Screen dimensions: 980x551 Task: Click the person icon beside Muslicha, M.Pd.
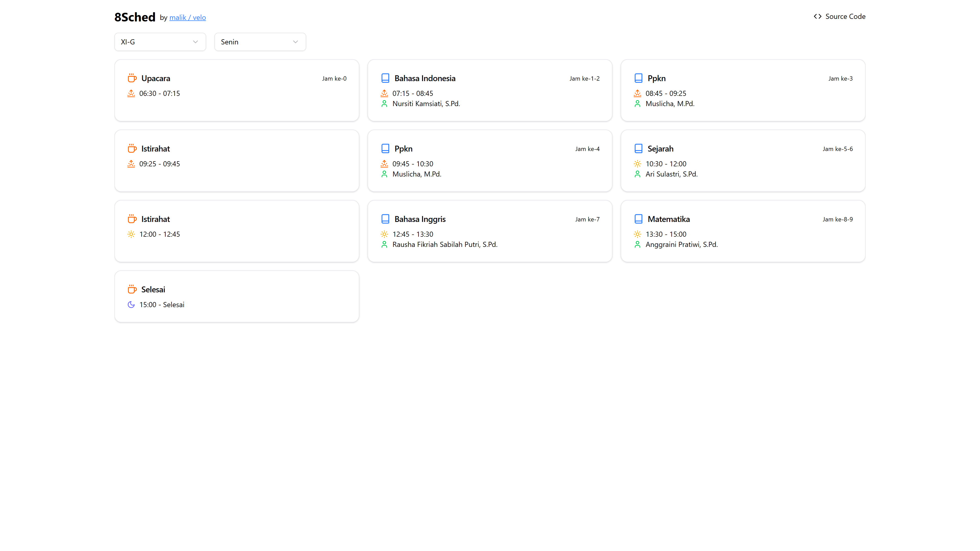638,103
